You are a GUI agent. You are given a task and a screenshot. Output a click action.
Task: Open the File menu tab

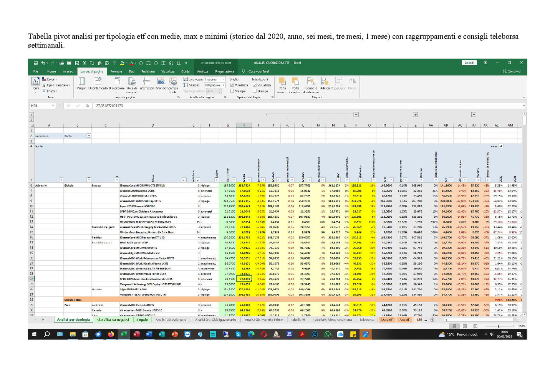[x=36, y=71]
